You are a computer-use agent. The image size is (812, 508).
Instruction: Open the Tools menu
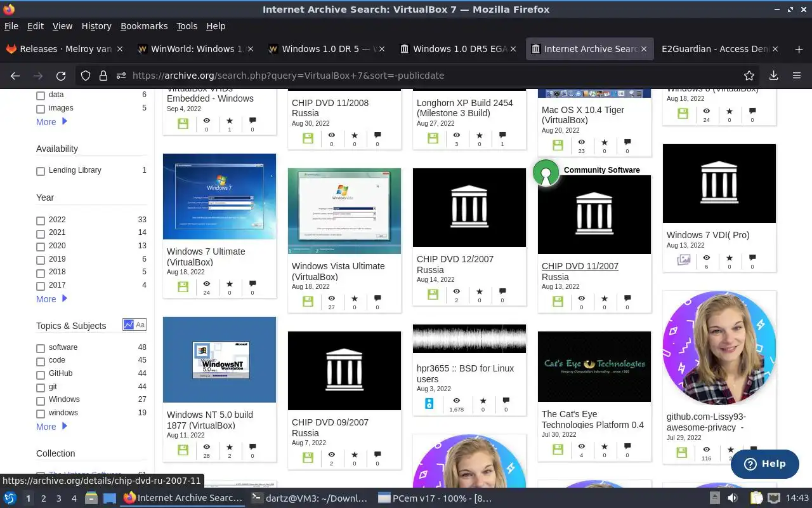[187, 26]
